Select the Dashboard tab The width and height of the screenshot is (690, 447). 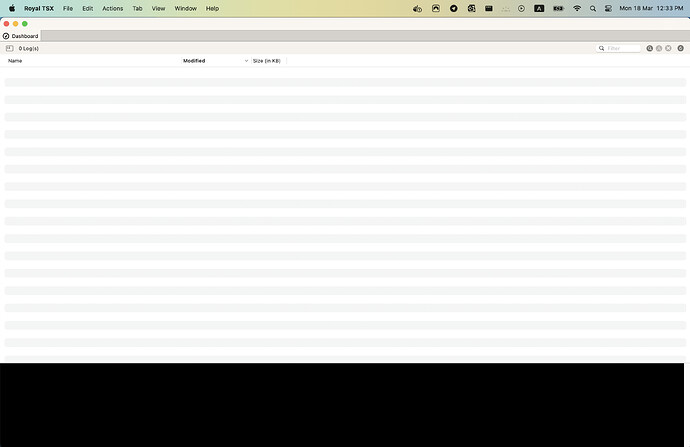pos(24,36)
